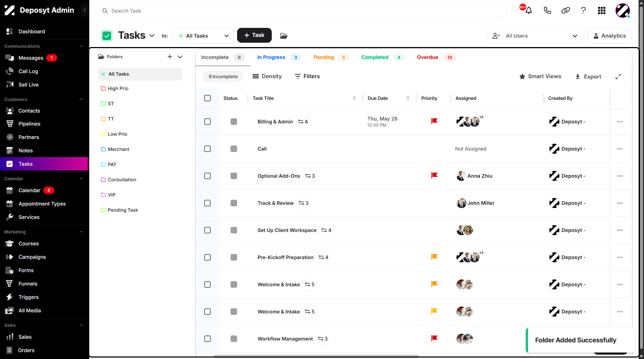Open the All Tasks dropdown
This screenshot has height=359, width=644.
point(203,36)
